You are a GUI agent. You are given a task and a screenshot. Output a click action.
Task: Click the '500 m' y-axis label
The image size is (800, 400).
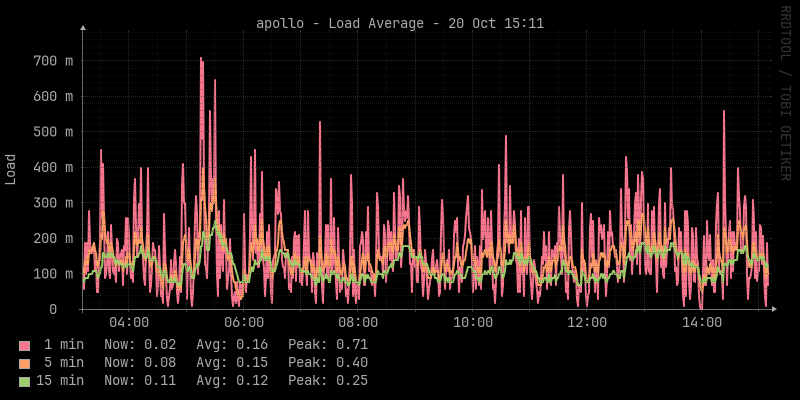click(54, 132)
